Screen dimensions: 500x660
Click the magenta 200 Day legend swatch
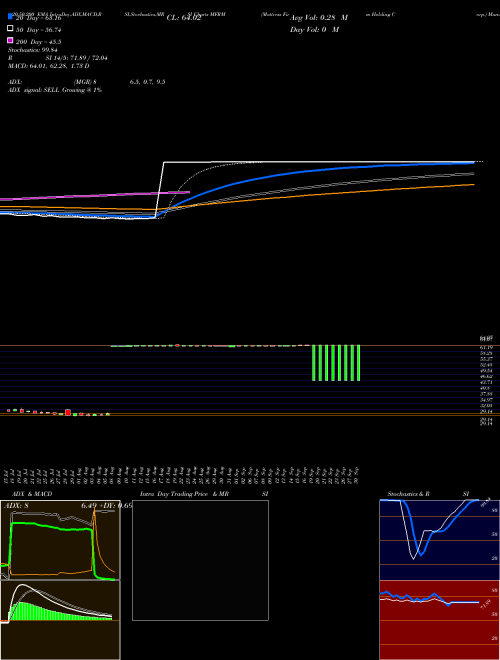click(x=10, y=40)
